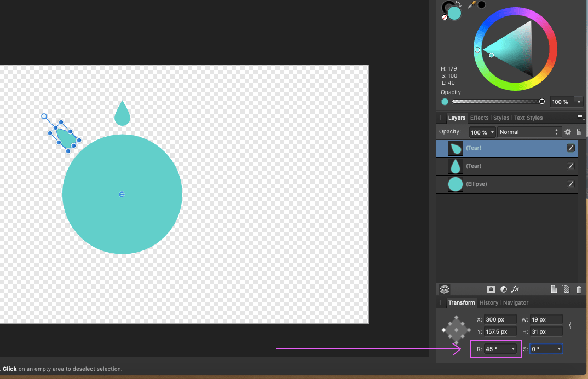Click the X position input field
This screenshot has height=379, width=588.
tap(500, 319)
